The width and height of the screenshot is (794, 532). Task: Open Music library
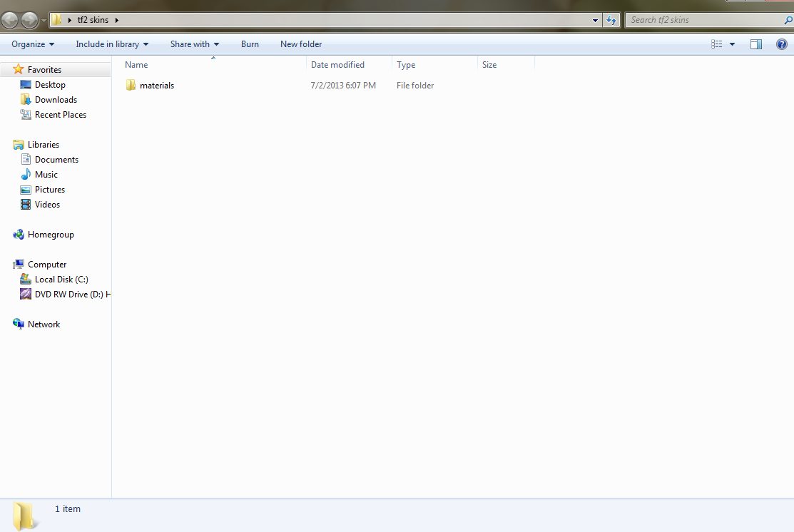[x=46, y=175]
